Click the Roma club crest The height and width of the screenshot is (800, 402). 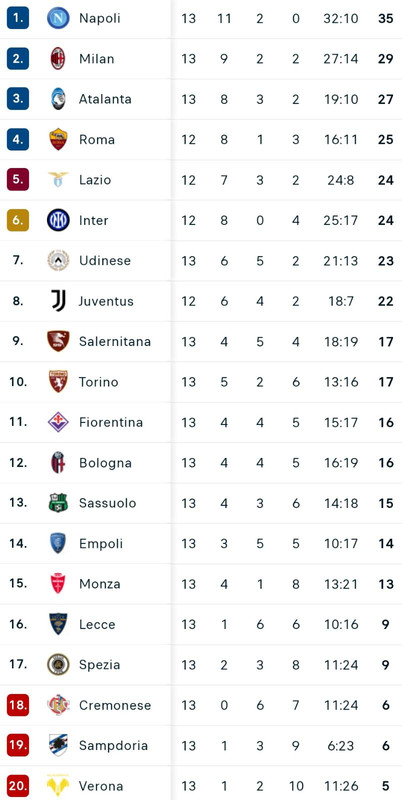click(x=58, y=139)
